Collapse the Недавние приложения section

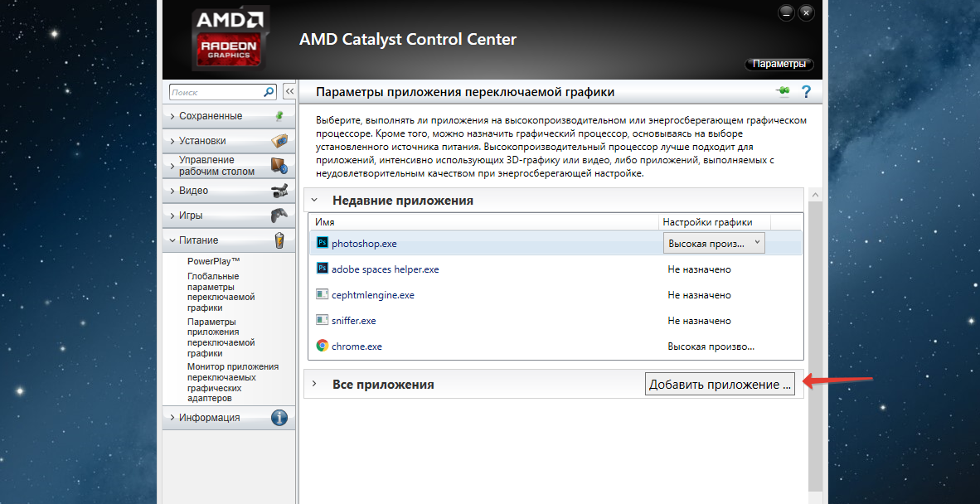click(314, 201)
